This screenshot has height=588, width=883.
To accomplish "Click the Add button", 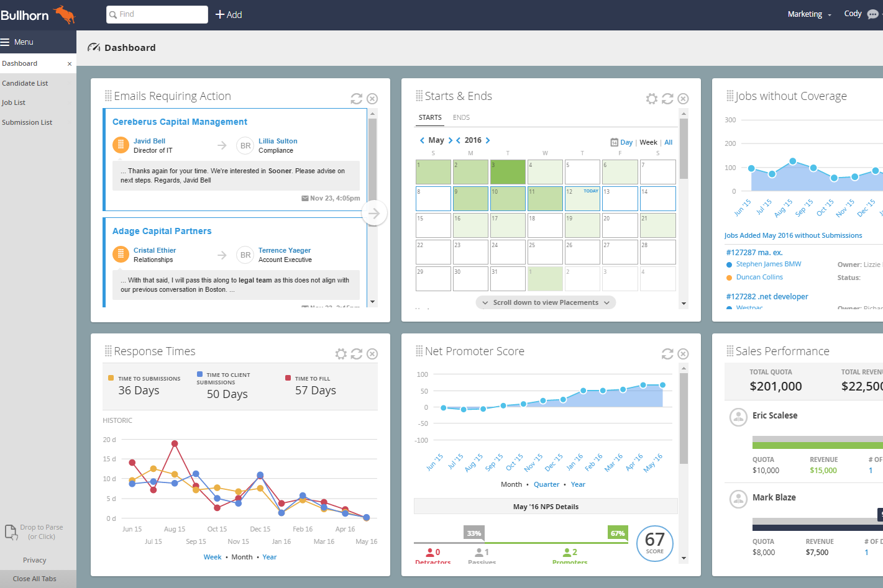I will click(x=229, y=14).
